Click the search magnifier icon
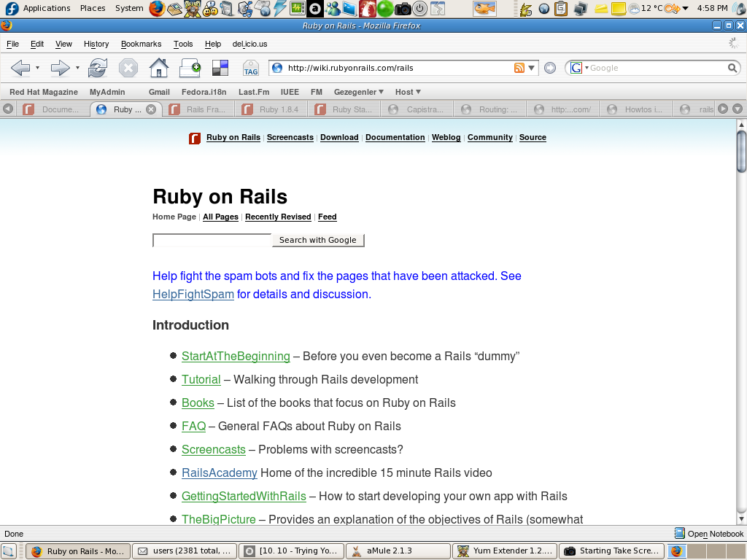 (x=732, y=68)
